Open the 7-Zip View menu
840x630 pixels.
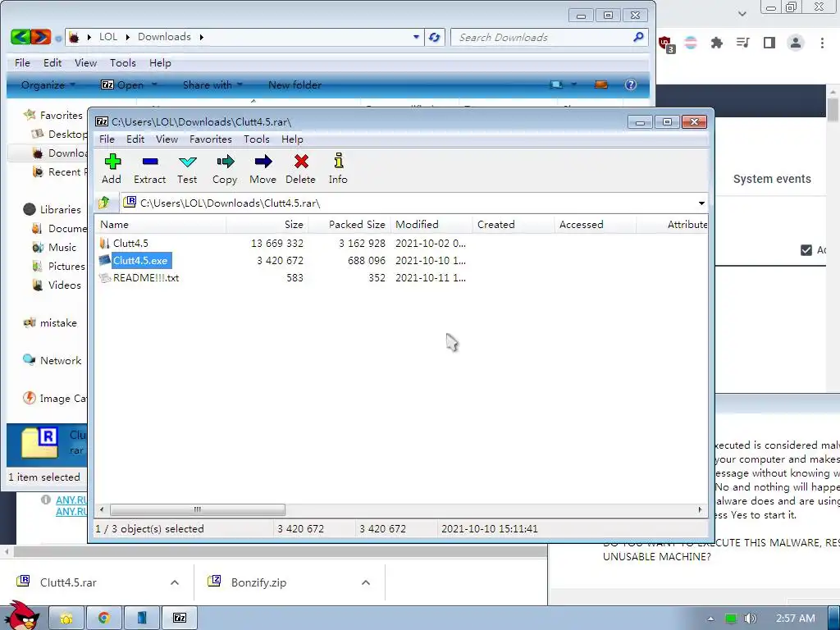[167, 139]
